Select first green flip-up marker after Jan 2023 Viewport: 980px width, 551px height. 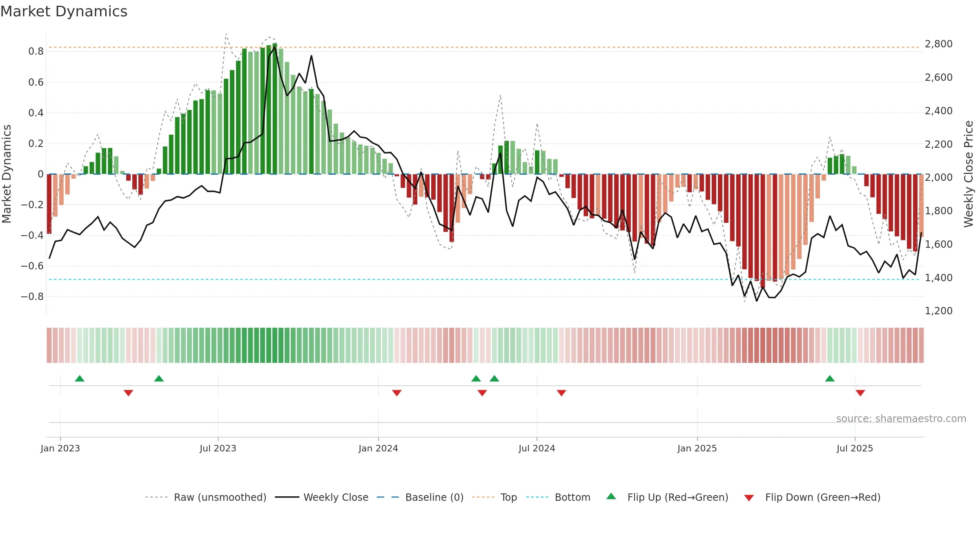[80, 378]
